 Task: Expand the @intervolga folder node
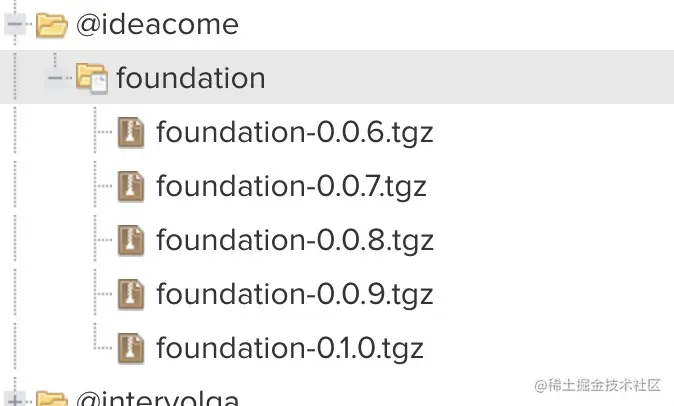point(14,400)
